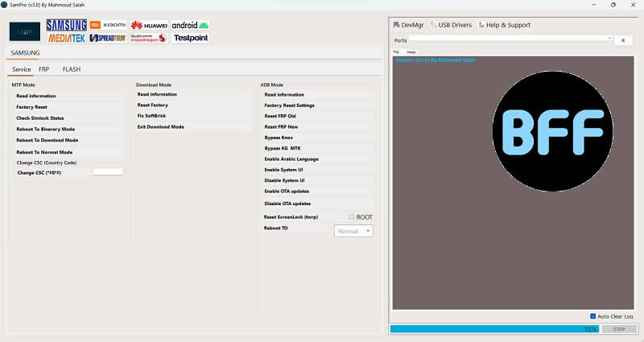Image resolution: width=644 pixels, height=342 pixels.
Task: Click Reboot To Normal Mode
Action: (x=68, y=152)
